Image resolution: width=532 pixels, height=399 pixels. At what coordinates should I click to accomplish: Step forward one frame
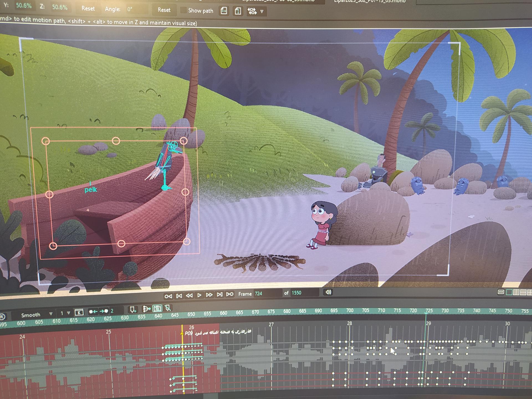[x=219, y=295]
